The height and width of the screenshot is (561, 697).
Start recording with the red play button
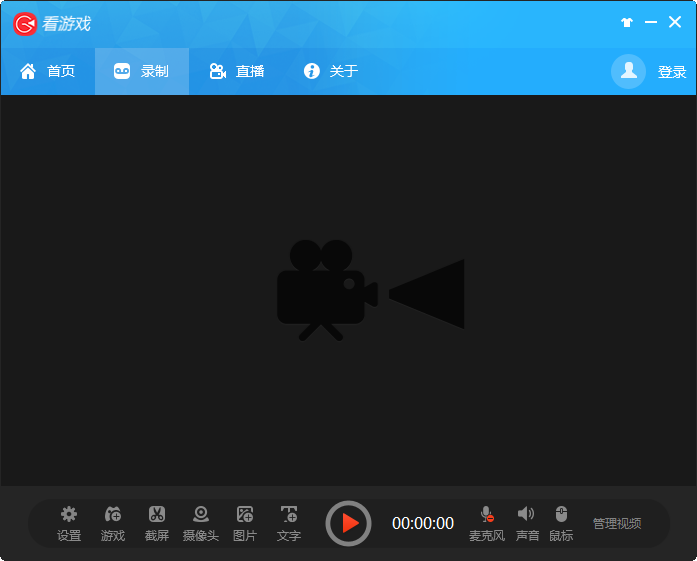pos(348,523)
